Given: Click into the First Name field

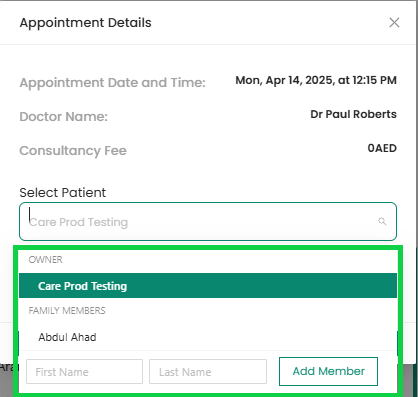Looking at the screenshot, I should click(x=84, y=371).
